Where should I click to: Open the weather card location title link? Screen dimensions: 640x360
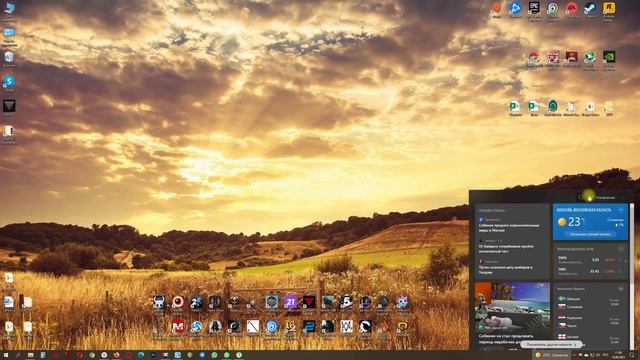pos(584,210)
